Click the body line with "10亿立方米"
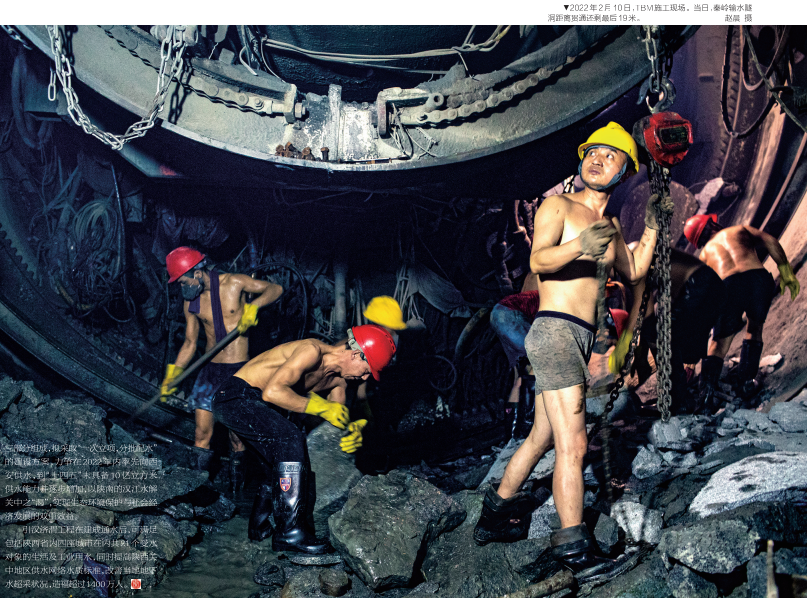The height and width of the screenshot is (599, 808). tap(81, 475)
